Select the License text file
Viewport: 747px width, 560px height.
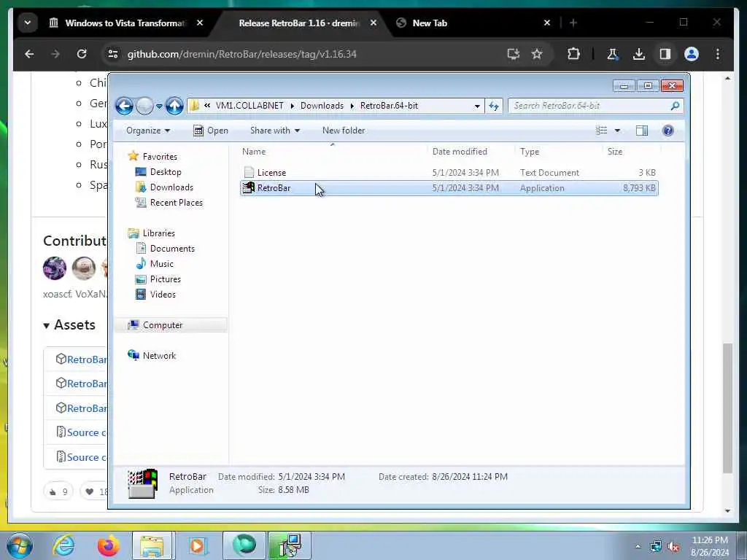[x=449, y=172]
